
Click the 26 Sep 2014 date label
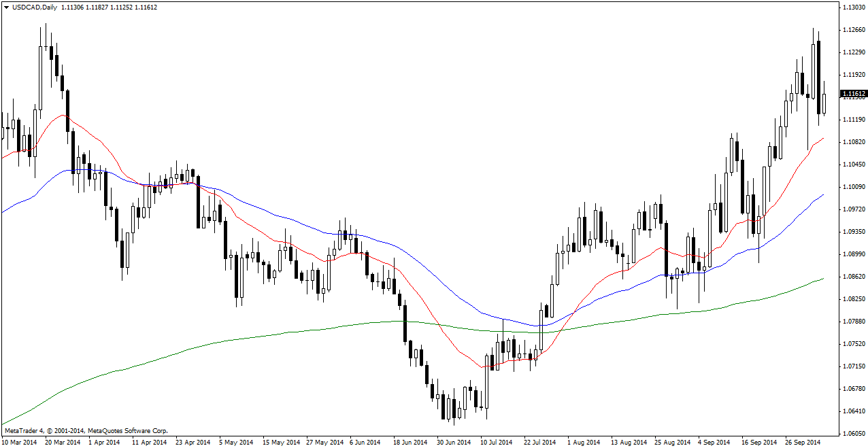(803, 443)
